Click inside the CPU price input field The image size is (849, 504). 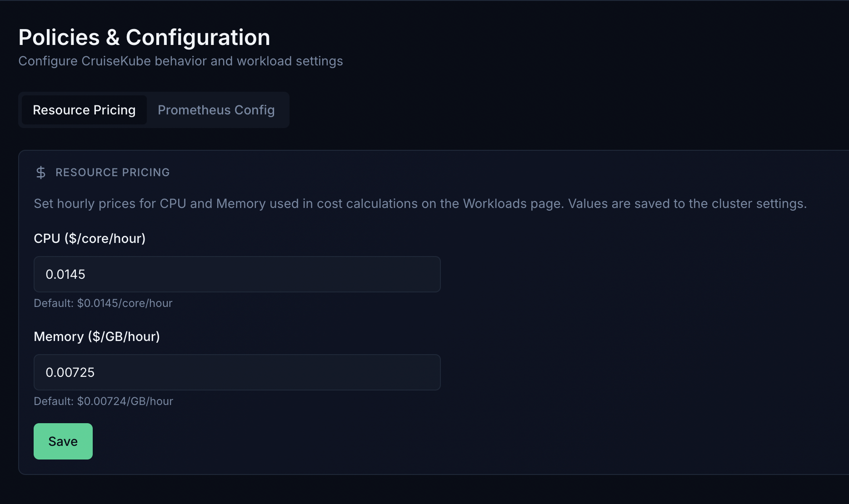[x=236, y=274]
